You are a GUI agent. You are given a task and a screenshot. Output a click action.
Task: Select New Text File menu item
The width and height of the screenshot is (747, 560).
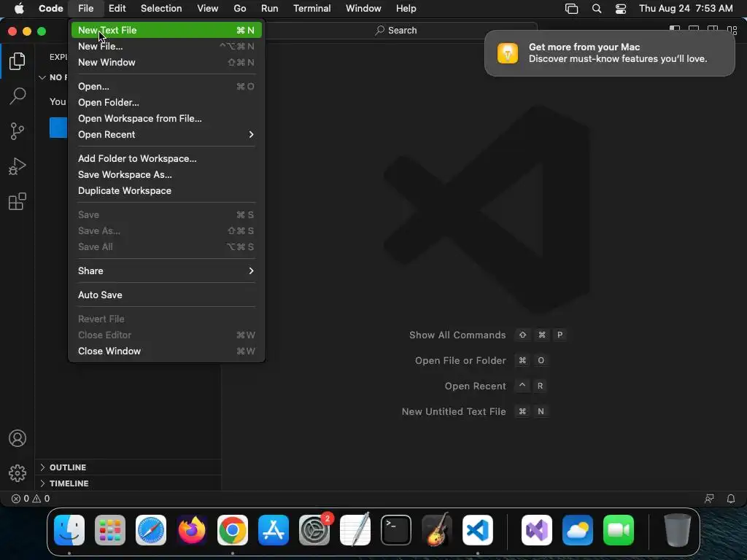tap(166, 30)
